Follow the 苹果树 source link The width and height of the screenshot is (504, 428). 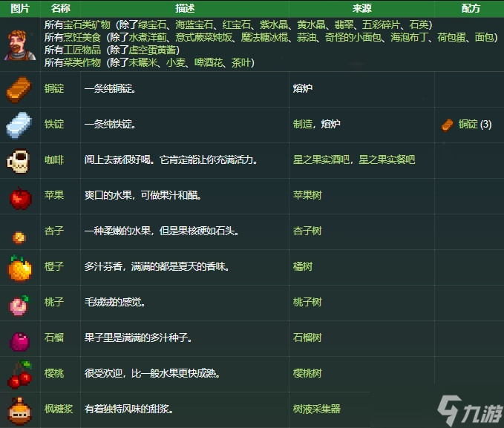(307, 195)
